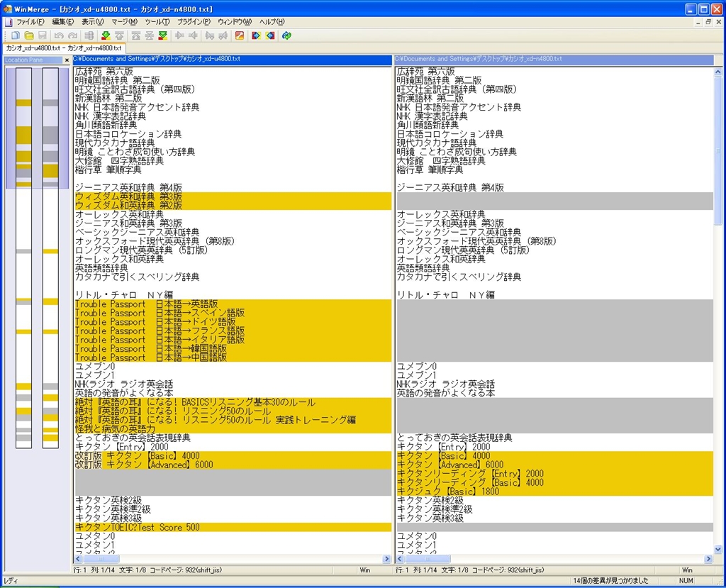Open the ファイル(F) menu
Viewport: 726px width, 588px height.
tap(30, 22)
